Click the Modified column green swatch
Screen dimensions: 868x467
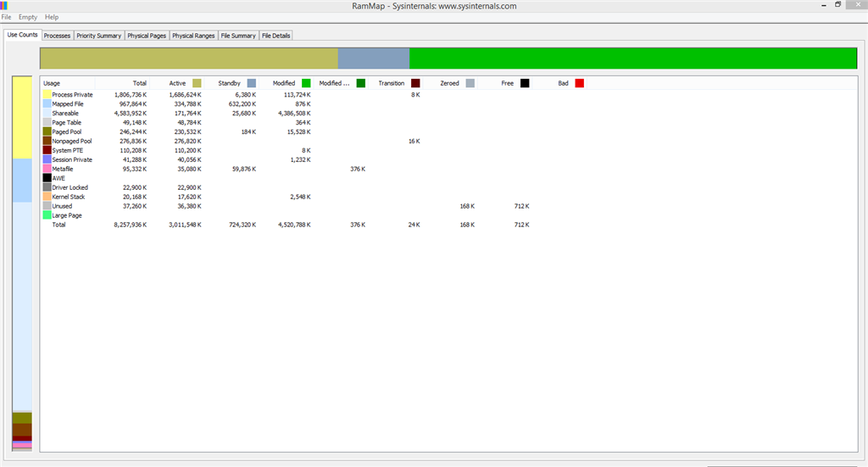tap(306, 83)
